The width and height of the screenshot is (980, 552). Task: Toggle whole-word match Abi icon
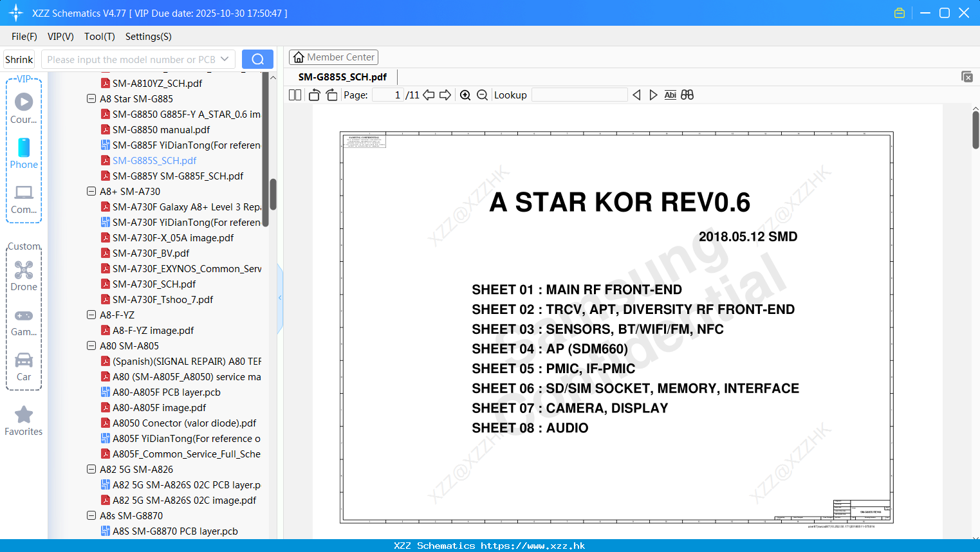coord(670,95)
